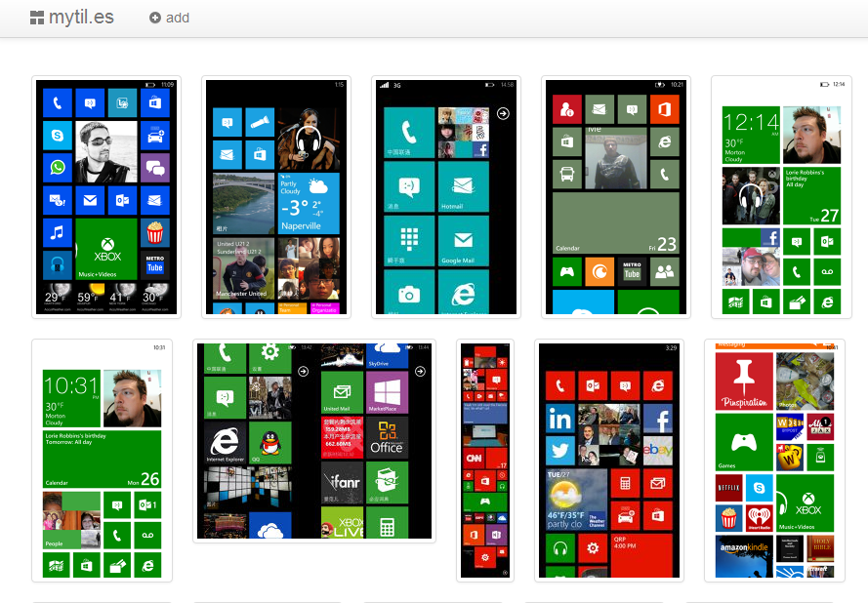This screenshot has height=603, width=868.
Task: Open the green 12:14 clock start screen thumbnail
Action: 782,197
